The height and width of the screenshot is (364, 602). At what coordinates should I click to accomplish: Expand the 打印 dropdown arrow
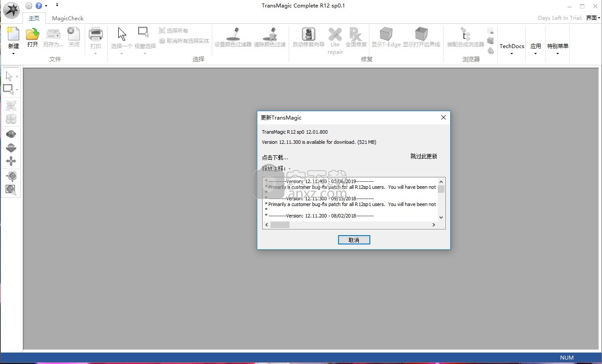pos(96,53)
